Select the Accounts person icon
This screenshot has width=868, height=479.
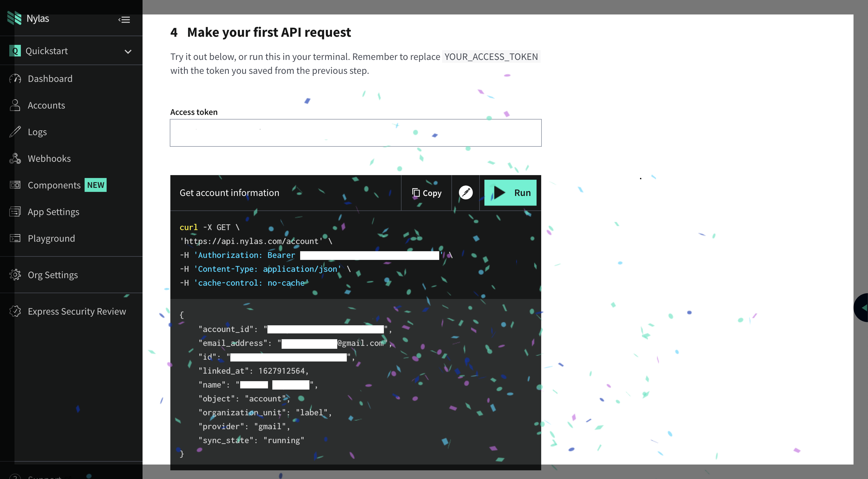click(15, 105)
